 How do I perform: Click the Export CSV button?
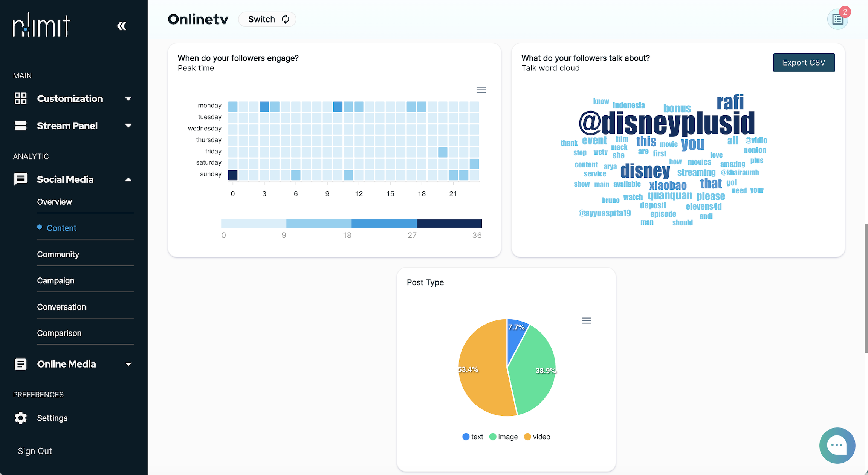point(804,63)
